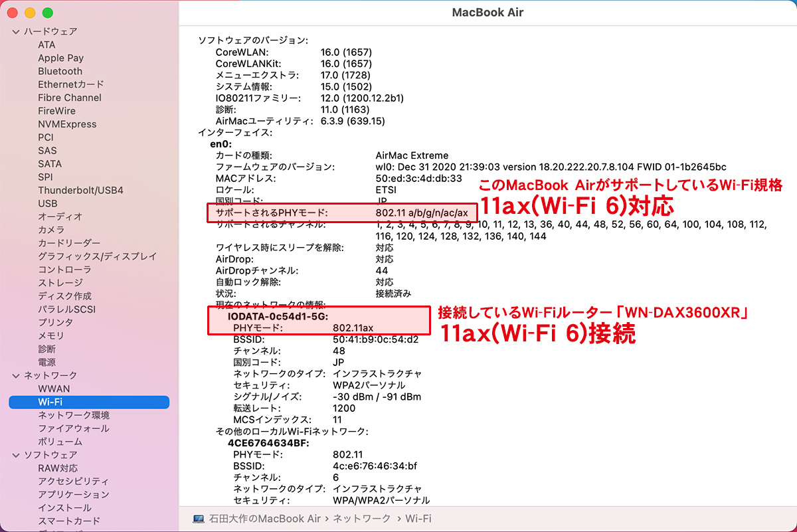This screenshot has width=797, height=532.
Task: Click the AirDropチャンネル value 44
Action: click(381, 270)
